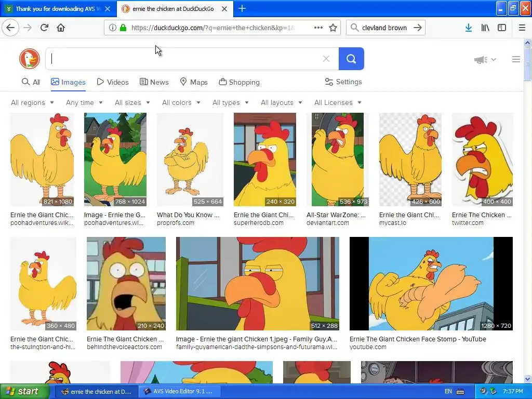Viewport: 532px width, 399px height.
Task: Open the Windows start menu
Action: [x=24, y=392]
